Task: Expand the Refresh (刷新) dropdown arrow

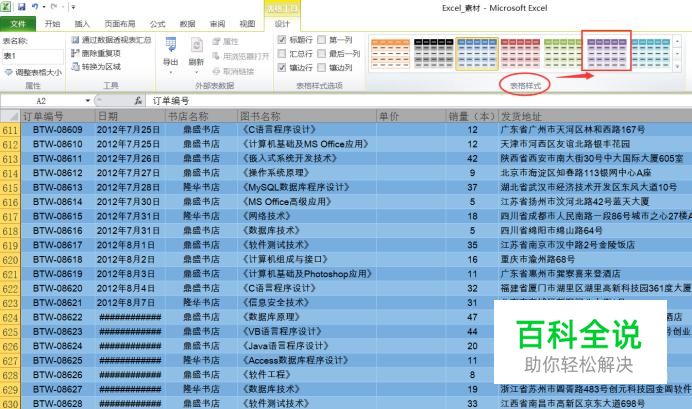Action: pyautogui.click(x=196, y=72)
